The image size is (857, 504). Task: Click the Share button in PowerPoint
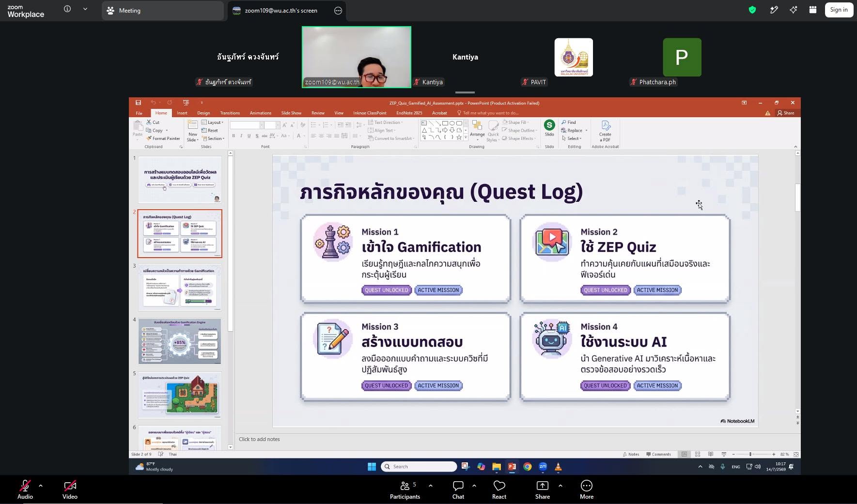(786, 113)
